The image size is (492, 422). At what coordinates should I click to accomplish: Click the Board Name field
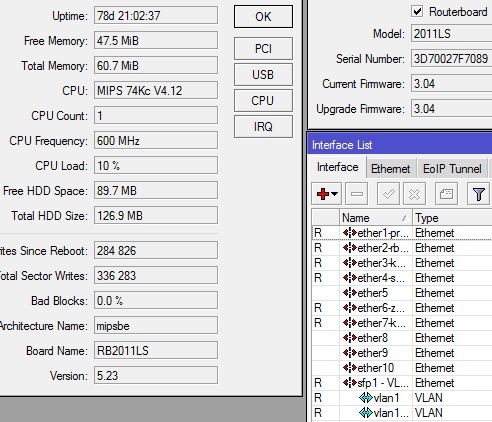[156, 350]
